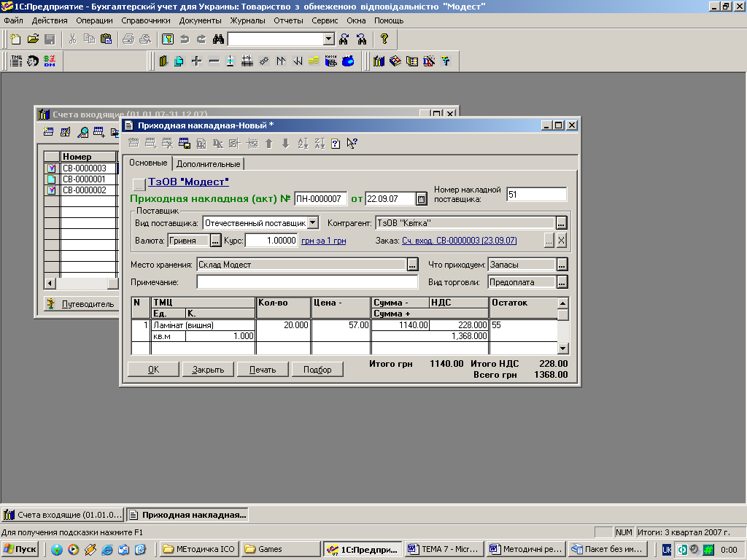Open the Что приходуем selection ellipsis button

coord(562,264)
